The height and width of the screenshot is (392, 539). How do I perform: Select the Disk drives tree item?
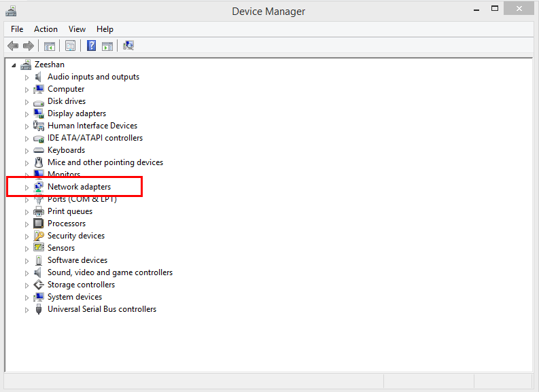click(66, 101)
